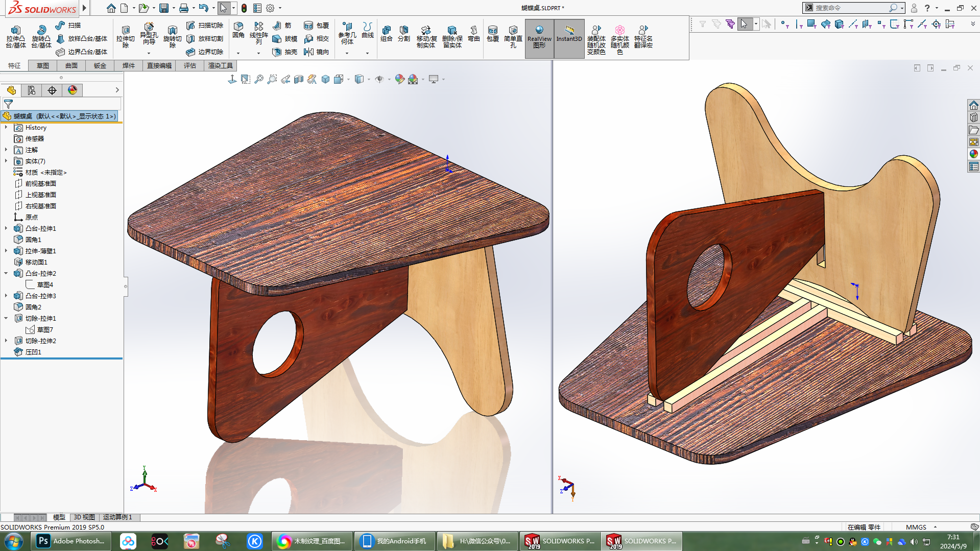Click Edit Appearance in view toolbar
The height and width of the screenshot is (551, 980).
click(399, 79)
